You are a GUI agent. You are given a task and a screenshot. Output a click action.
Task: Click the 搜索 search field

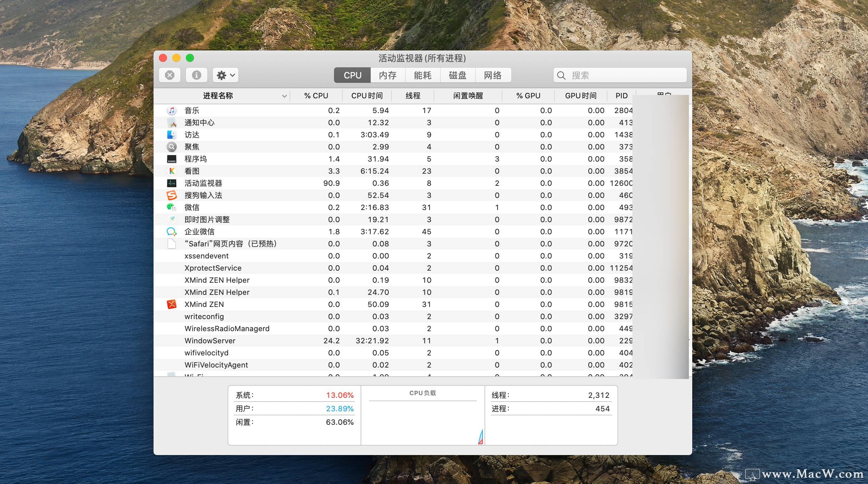(620, 75)
